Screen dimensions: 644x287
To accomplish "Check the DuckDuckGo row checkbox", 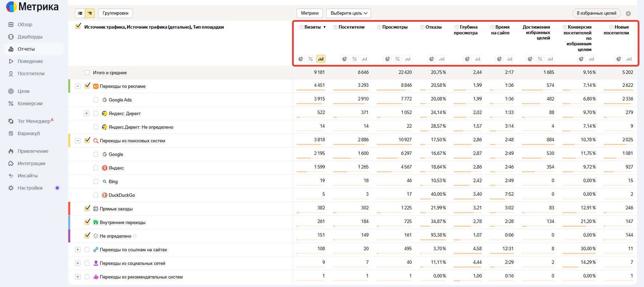I will pos(96,195).
